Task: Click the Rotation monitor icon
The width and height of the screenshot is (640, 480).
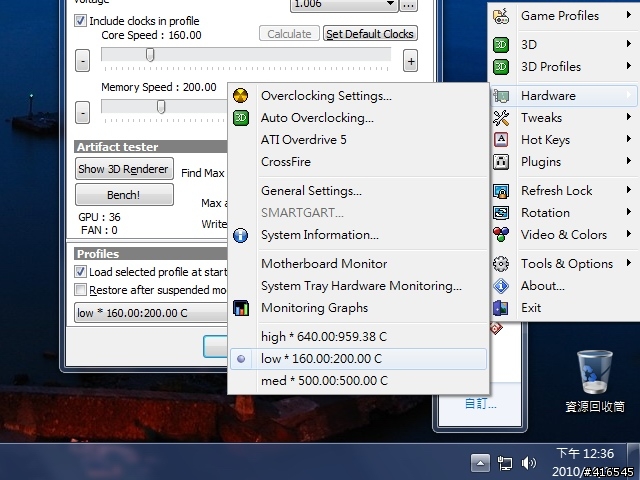Action: [x=501, y=213]
